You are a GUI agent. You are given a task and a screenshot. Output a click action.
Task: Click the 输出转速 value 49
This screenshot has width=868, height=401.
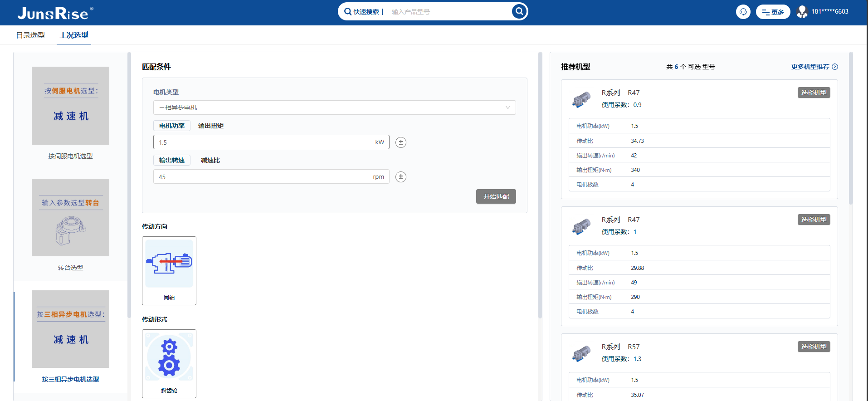(x=634, y=283)
